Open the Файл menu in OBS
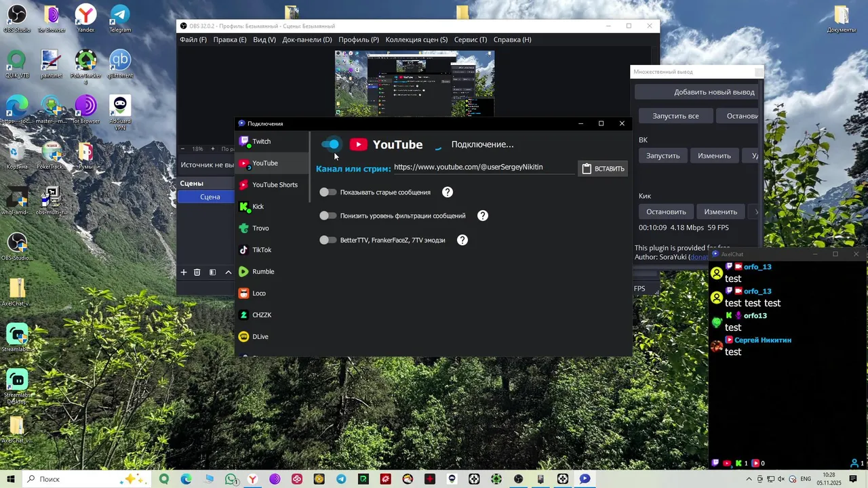The image size is (868, 488). (x=193, y=40)
